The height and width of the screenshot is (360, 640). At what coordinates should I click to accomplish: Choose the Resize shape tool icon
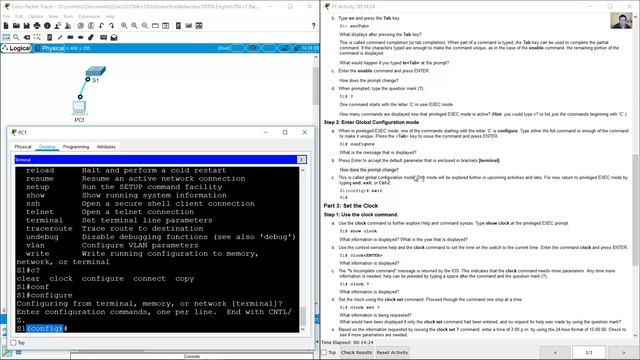point(37,37)
